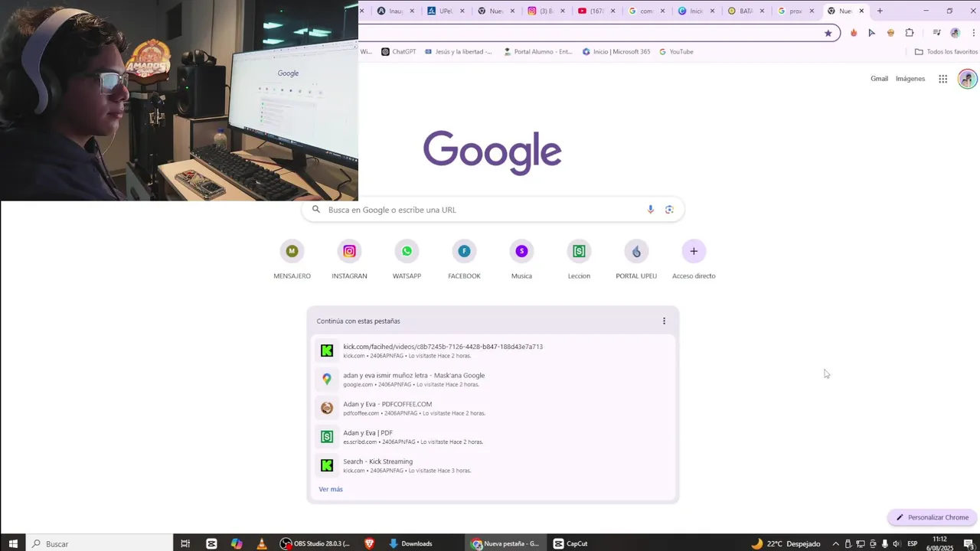Click Personalizar Chrome button

[x=932, y=517]
